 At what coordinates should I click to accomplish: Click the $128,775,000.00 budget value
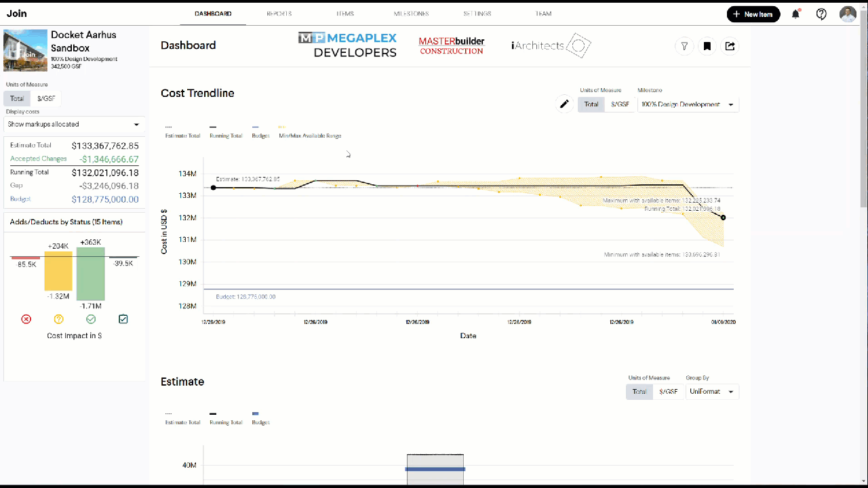click(105, 199)
